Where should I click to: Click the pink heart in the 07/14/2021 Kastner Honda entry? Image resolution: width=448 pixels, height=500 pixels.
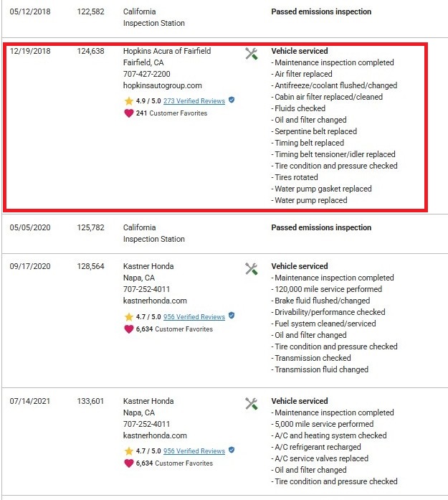[129, 463]
